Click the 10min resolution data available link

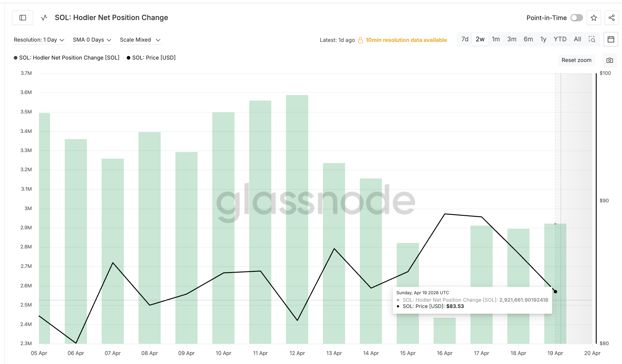point(406,40)
